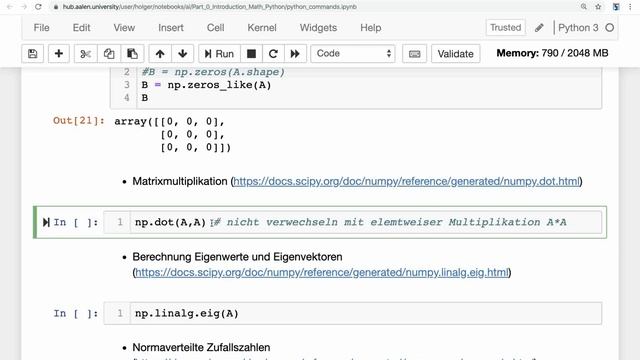Screen dimensions: 640x360
Task: Restart the kernel with the circular arrow icon
Action: (x=273, y=53)
